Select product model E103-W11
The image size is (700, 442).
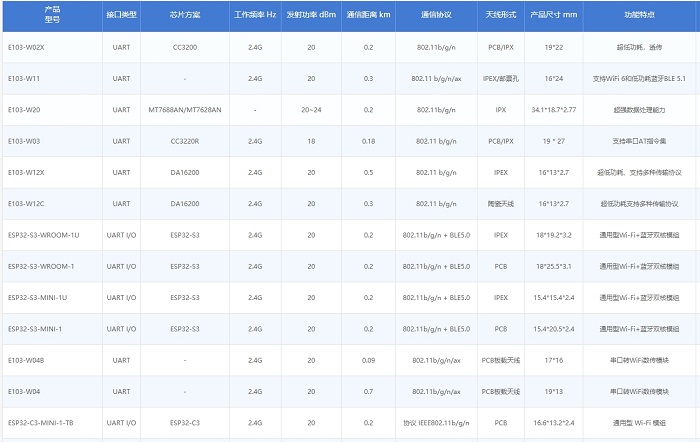point(24,79)
